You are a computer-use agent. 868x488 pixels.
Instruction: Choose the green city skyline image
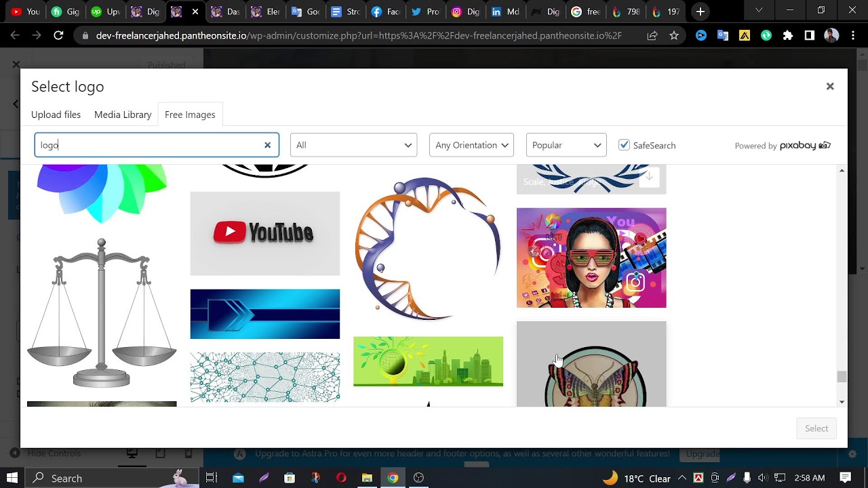click(x=428, y=361)
